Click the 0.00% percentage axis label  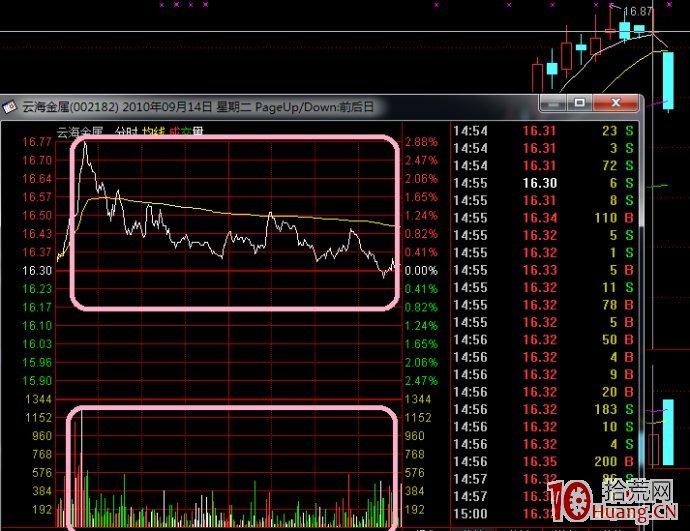click(x=421, y=271)
